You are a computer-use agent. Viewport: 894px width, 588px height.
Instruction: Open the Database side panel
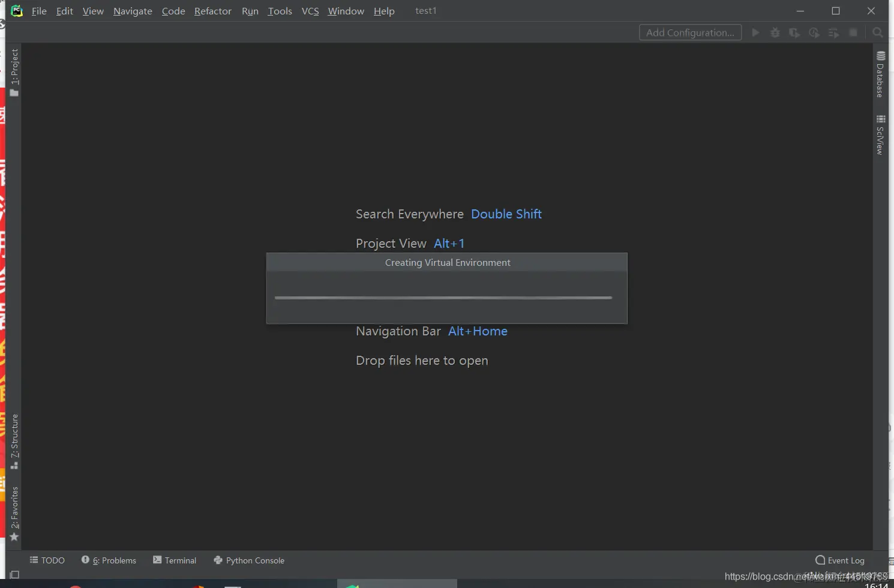tap(880, 74)
